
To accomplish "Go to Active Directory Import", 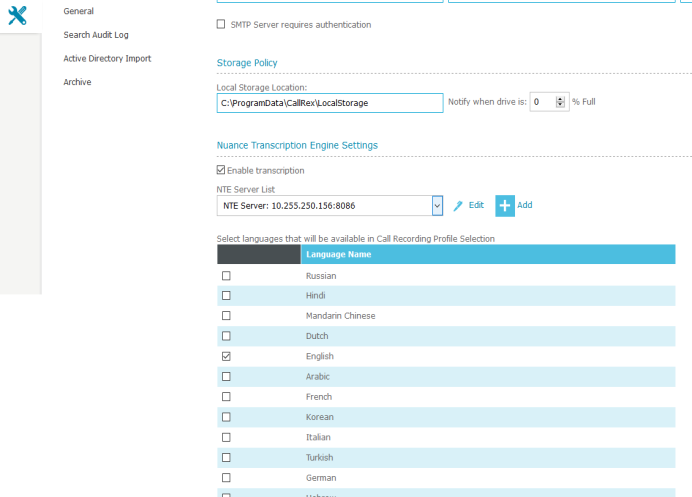I will (x=107, y=59).
